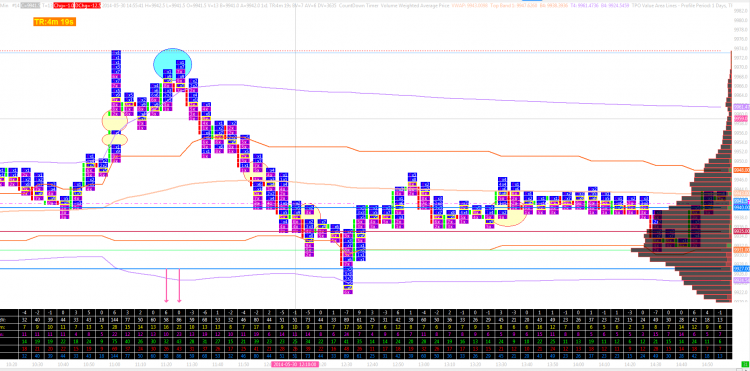Screen dimensions: 750x371
Task: Click the green indicator box at bottom-right corner
Action: 745,365
